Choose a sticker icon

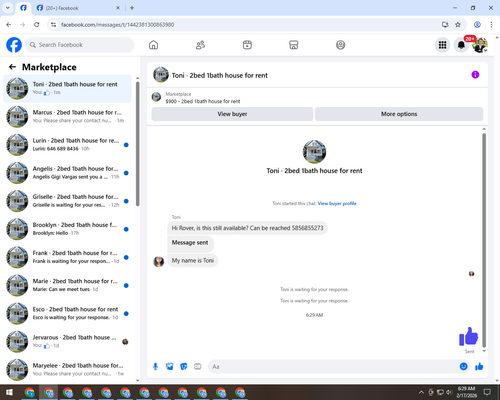point(184,367)
